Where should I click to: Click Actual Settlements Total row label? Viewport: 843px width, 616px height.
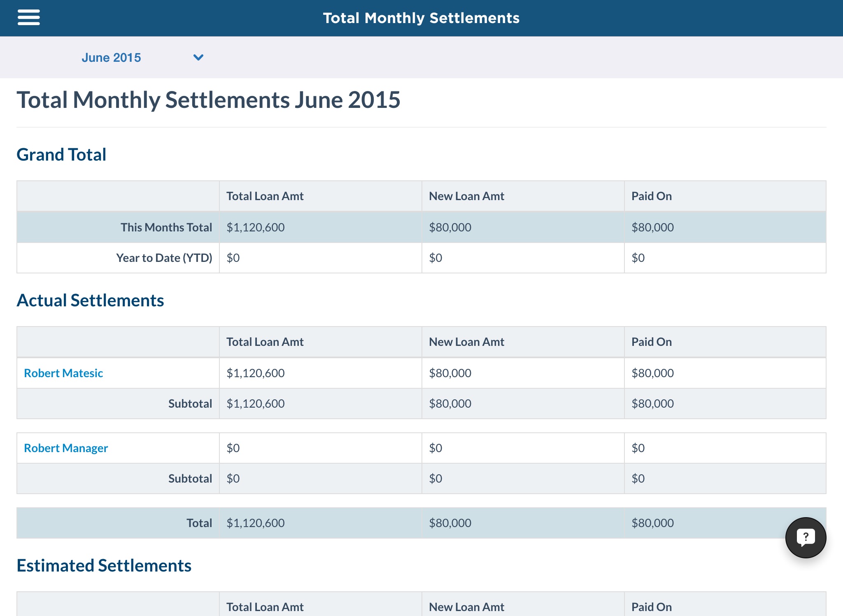click(x=199, y=523)
